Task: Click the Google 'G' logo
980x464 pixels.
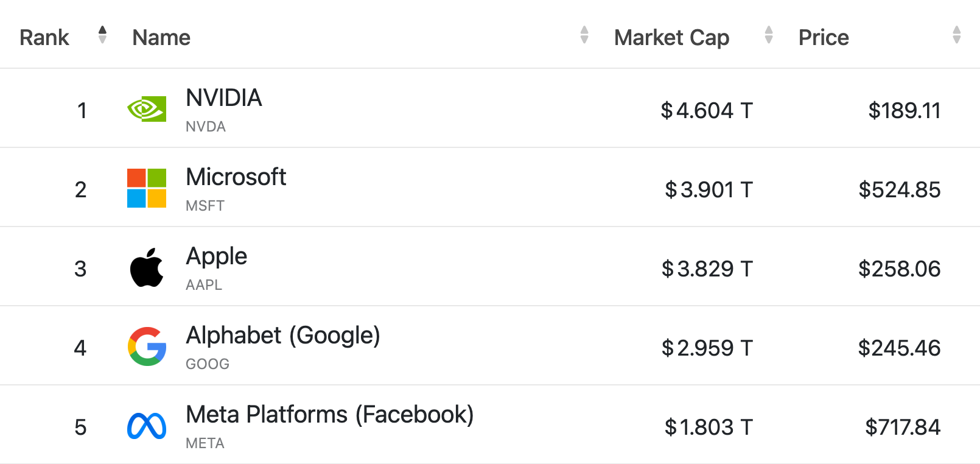Action: tap(147, 345)
